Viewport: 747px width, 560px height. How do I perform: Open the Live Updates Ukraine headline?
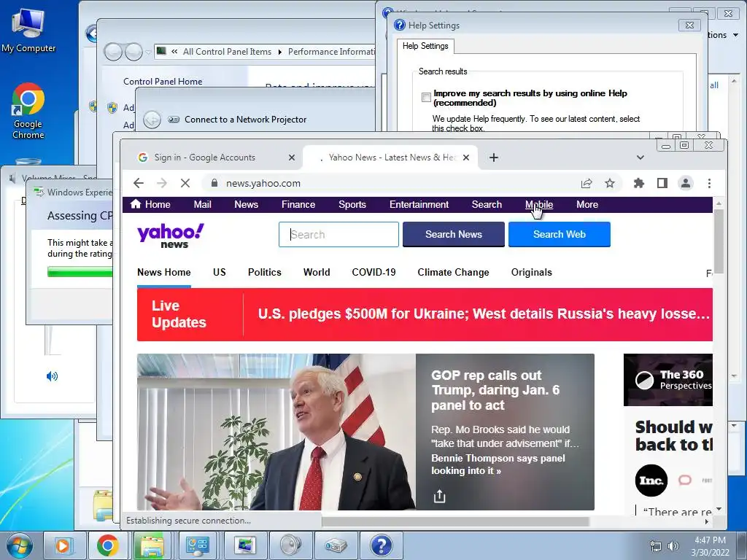point(484,314)
